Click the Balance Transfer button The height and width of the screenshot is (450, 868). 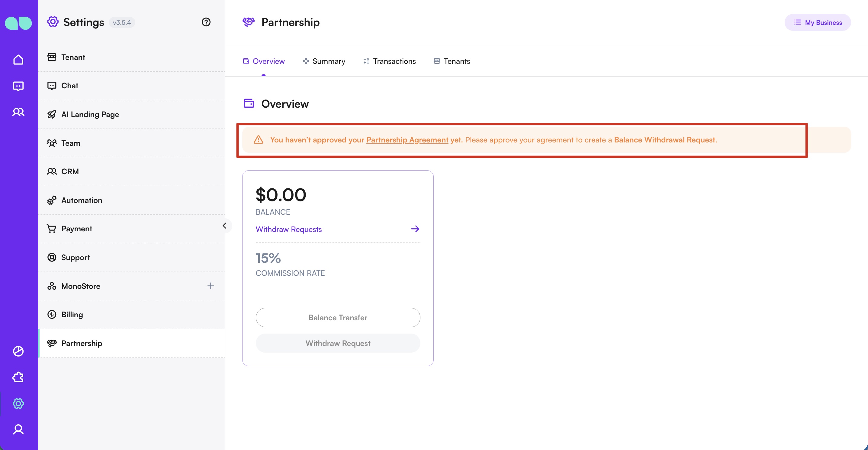[338, 318]
